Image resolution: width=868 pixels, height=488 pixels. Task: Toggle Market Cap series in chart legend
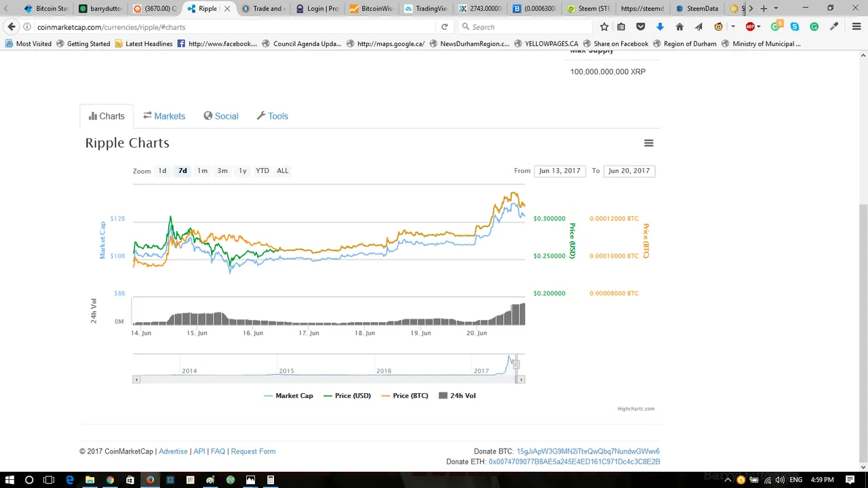288,396
